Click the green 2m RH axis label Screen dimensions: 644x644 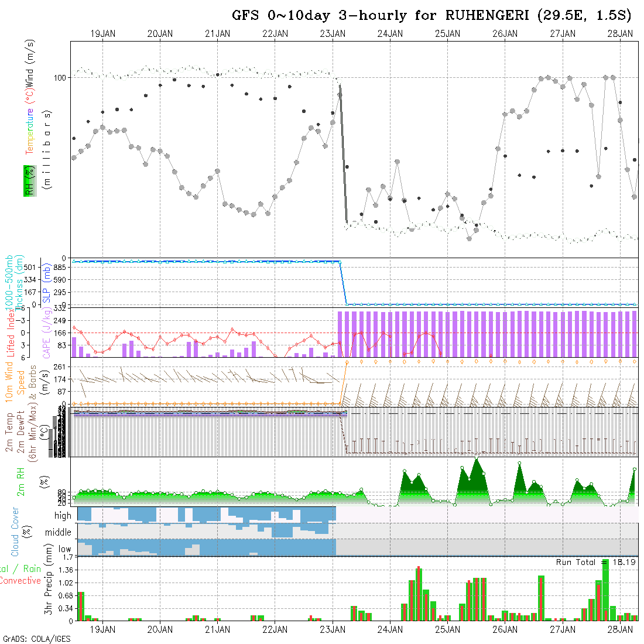(21, 481)
